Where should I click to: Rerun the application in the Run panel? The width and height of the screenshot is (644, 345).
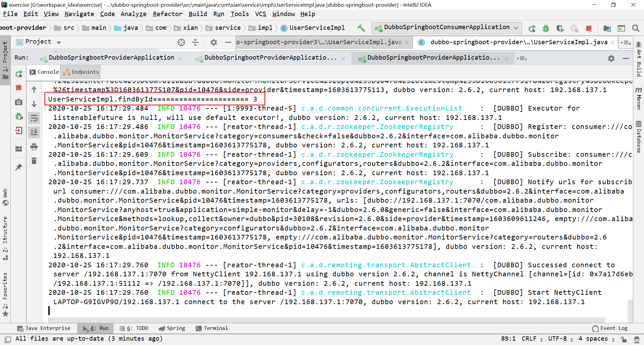(19, 74)
